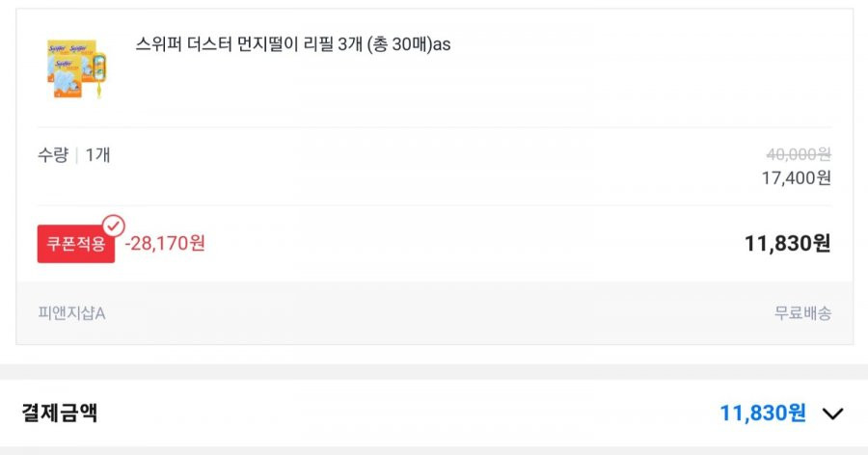
Task: Select the seller name 피앤지샵A
Action: [71, 313]
